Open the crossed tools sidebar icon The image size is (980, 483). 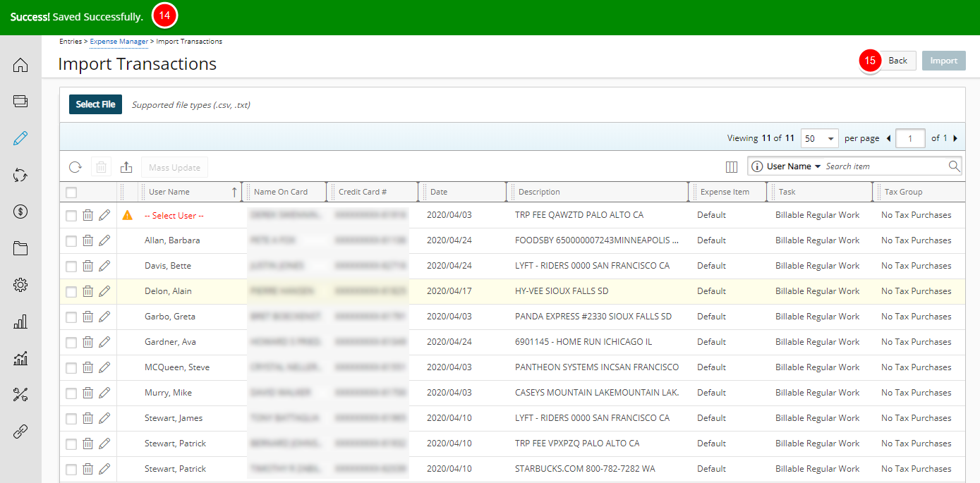tap(20, 395)
